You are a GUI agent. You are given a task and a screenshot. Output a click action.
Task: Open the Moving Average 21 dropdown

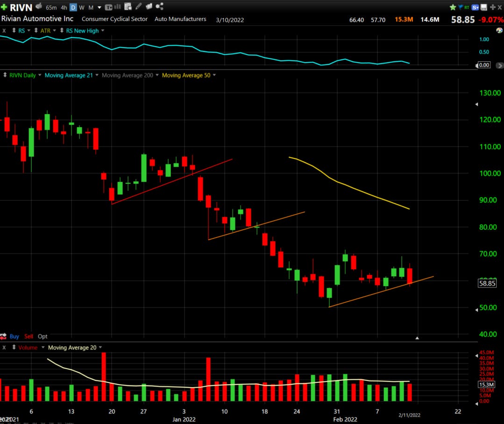point(97,75)
